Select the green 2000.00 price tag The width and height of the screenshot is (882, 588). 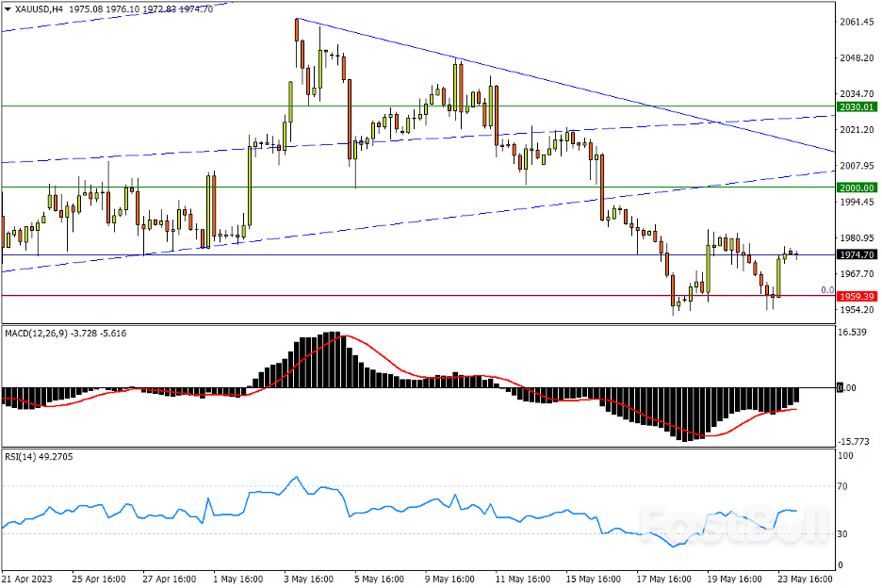pos(857,188)
